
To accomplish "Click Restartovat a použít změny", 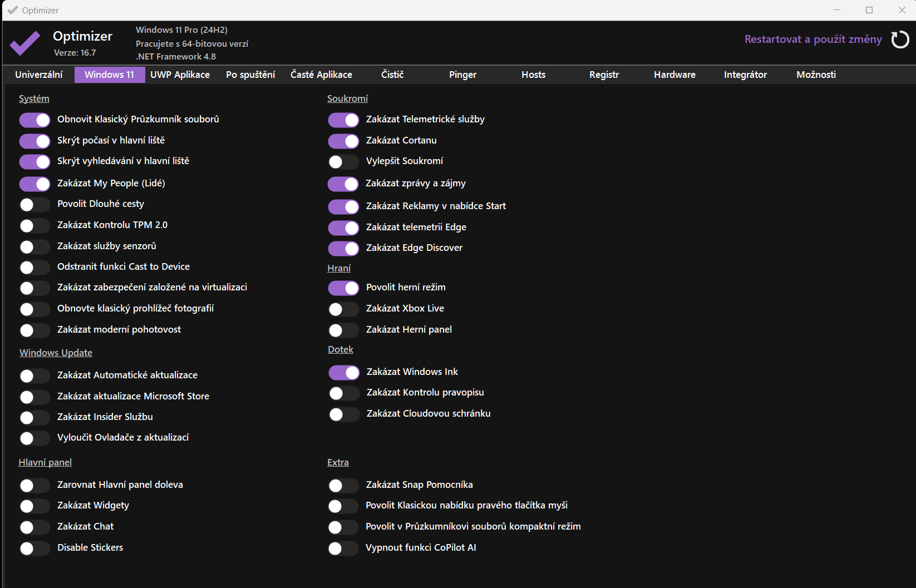I will [x=813, y=39].
